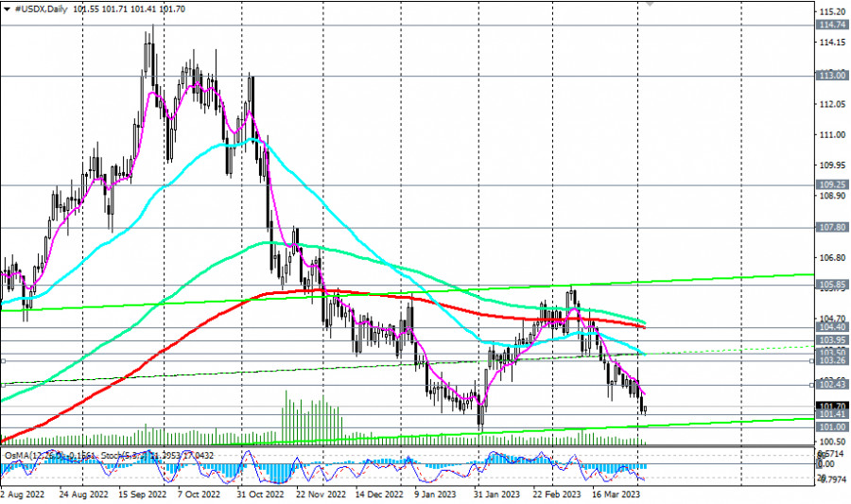Viewport: 851px width, 504px height.
Task: Click the 114.74 price level tag
Action: 831,26
